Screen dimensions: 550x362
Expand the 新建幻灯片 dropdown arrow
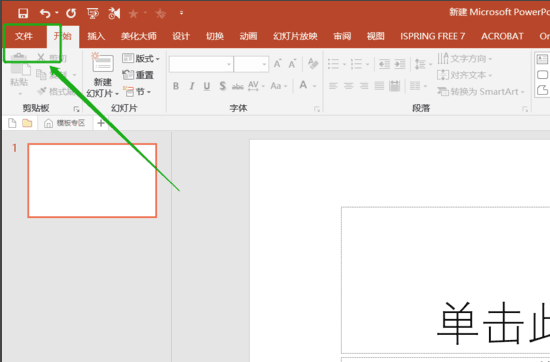[117, 94]
